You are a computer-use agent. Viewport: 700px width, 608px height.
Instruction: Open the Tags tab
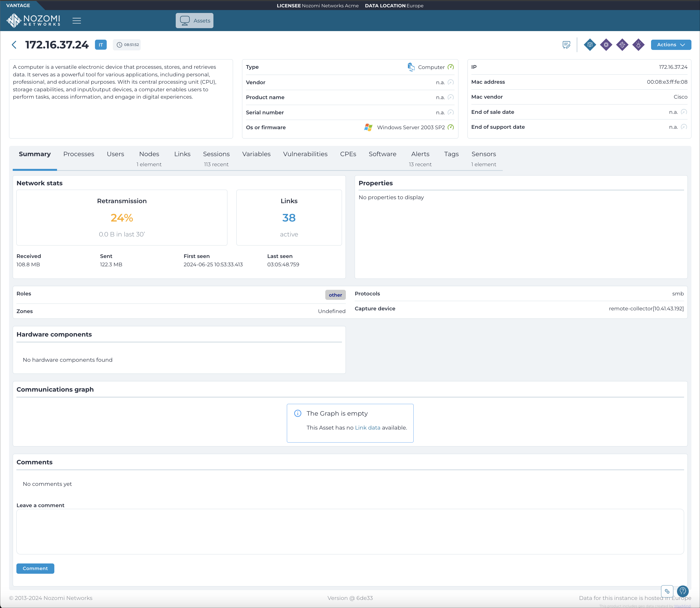point(451,154)
